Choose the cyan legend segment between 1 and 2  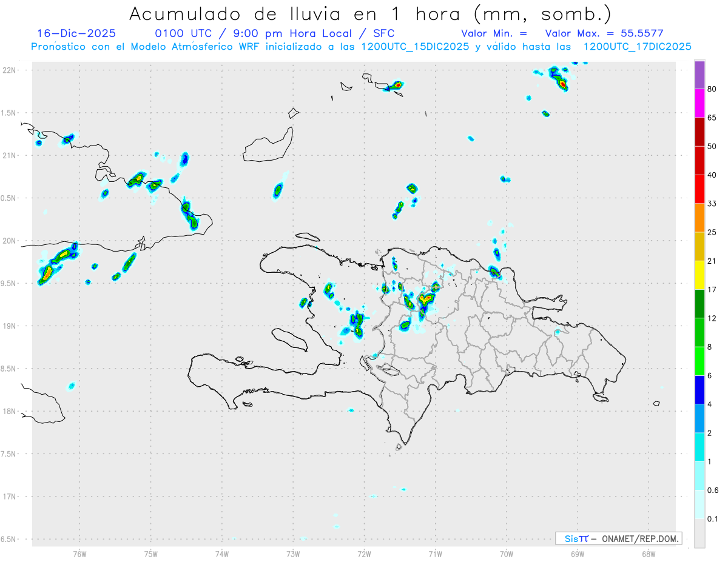[699, 447]
